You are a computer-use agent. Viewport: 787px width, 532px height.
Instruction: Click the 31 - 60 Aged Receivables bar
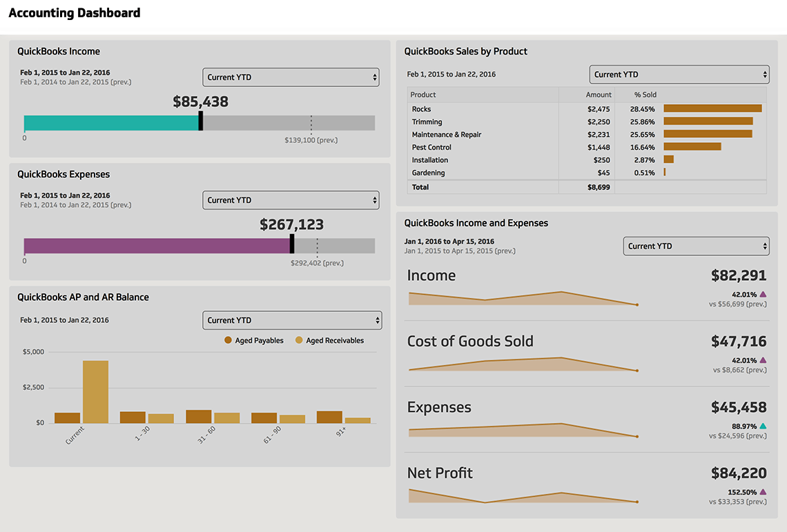coord(227,418)
